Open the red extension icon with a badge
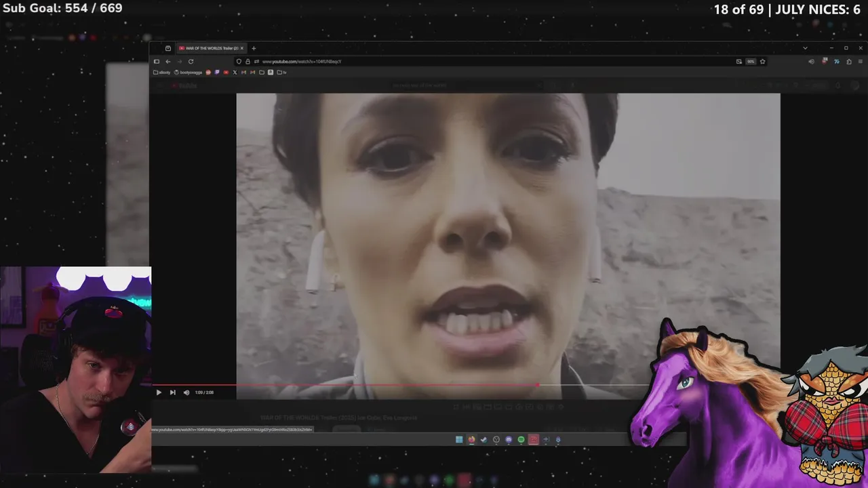Image resolution: width=868 pixels, height=488 pixels. pos(825,61)
